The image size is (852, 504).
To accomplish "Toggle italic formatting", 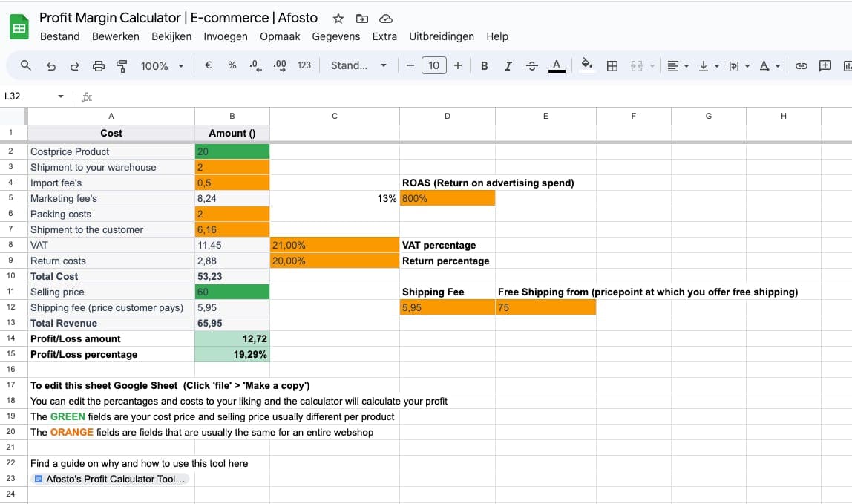I will coord(508,66).
